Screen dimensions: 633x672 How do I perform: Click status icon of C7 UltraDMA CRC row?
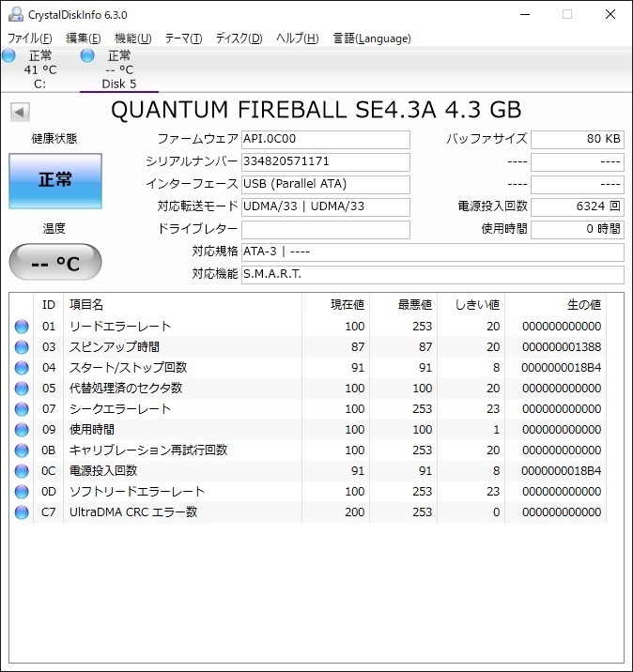[22, 512]
